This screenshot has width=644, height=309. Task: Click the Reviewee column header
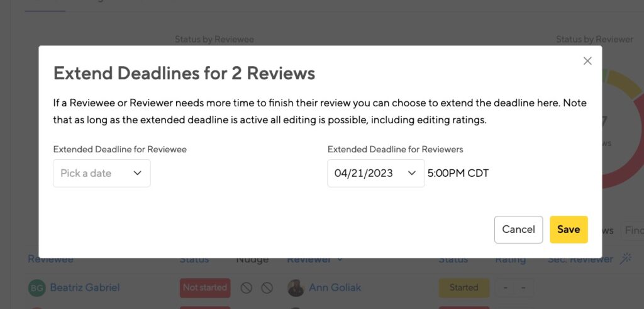coord(50,259)
